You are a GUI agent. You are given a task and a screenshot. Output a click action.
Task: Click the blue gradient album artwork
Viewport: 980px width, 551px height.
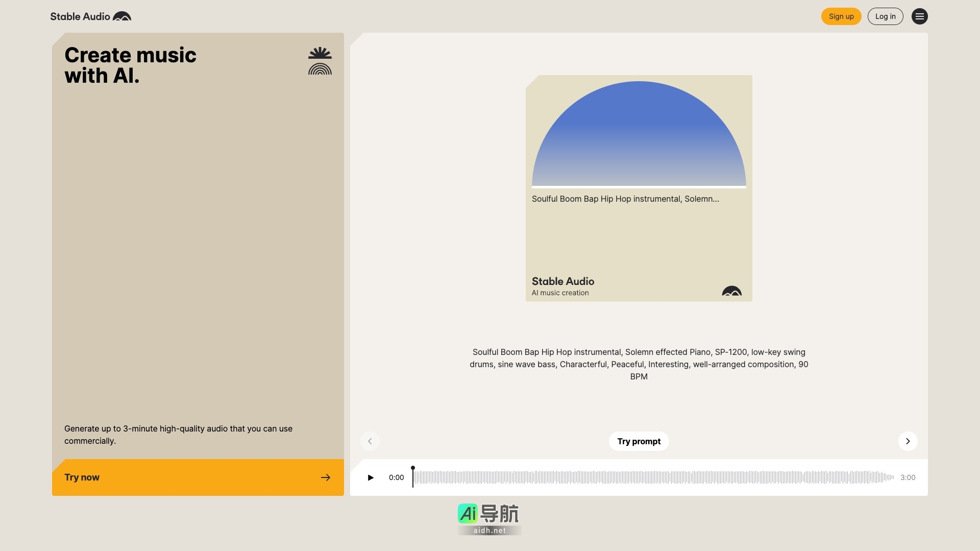click(x=639, y=133)
